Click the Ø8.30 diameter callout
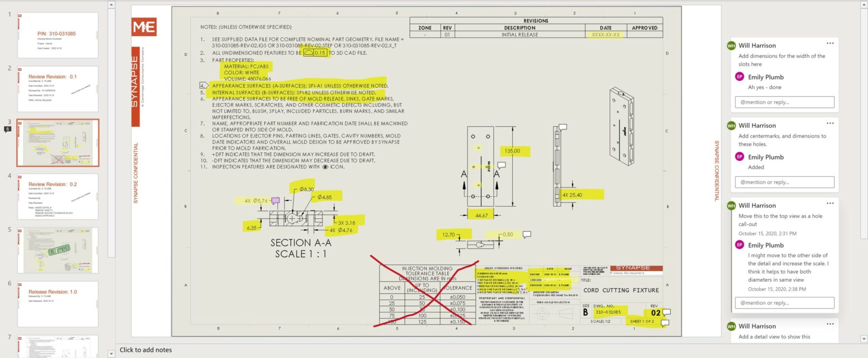The image size is (868, 358). point(307,189)
